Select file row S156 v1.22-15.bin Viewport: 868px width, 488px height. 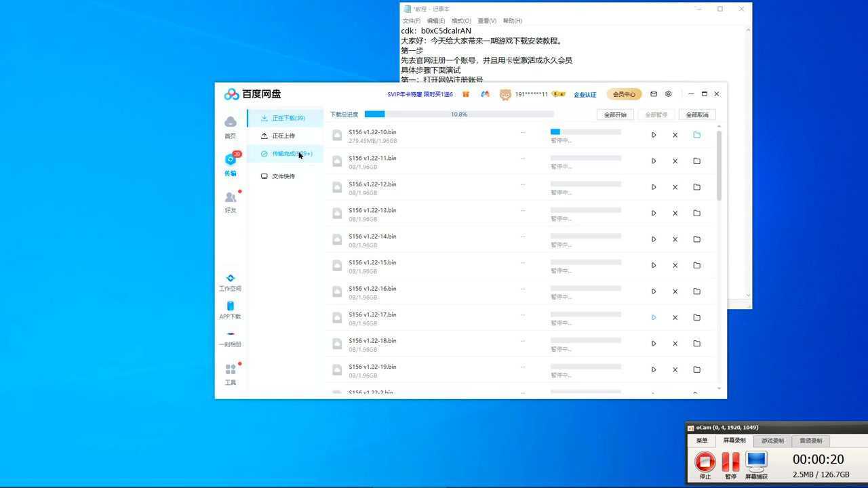pyautogui.click(x=519, y=266)
